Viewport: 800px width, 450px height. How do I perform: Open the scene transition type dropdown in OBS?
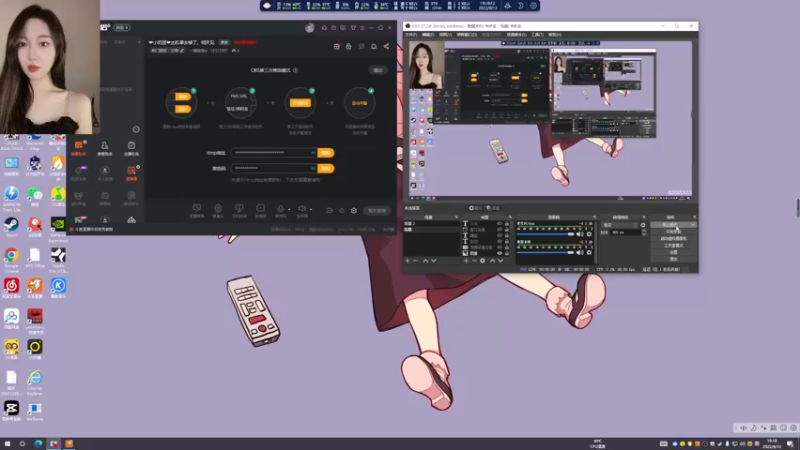[x=620, y=225]
